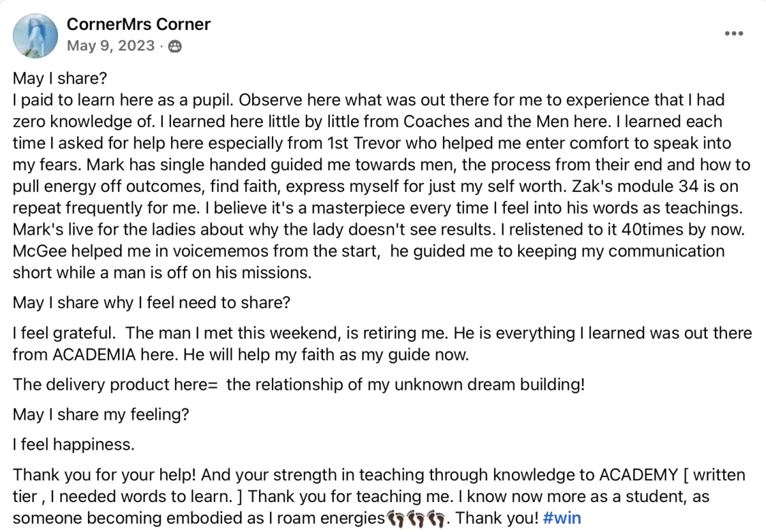Click the CornerMrs Corner profile avatar
This screenshot has width=766, height=532.
click(36, 35)
